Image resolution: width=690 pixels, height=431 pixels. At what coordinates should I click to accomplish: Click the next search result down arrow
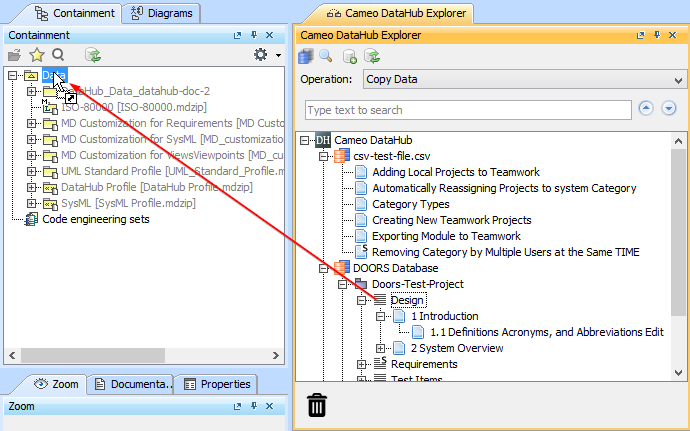(668, 108)
